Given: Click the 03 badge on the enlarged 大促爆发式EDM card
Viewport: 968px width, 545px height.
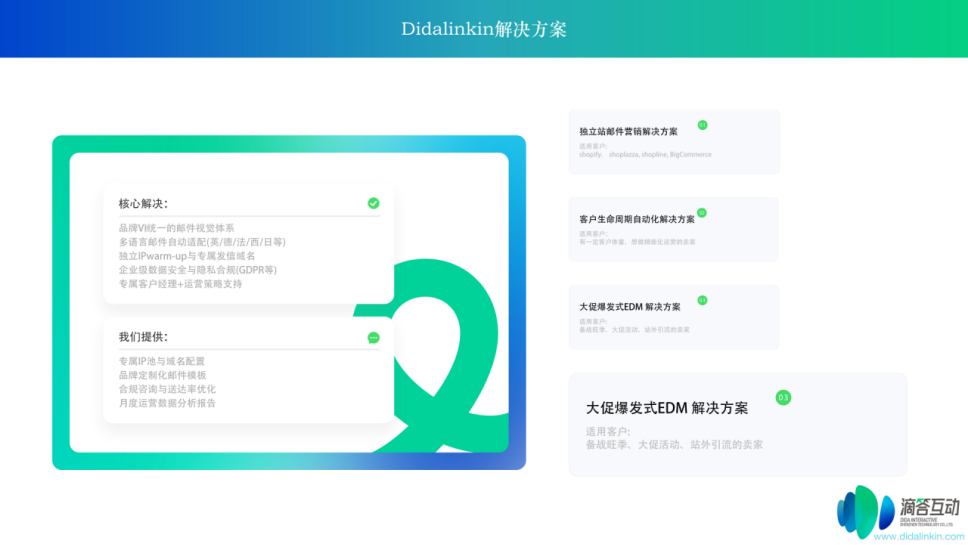Looking at the screenshot, I should point(783,397).
